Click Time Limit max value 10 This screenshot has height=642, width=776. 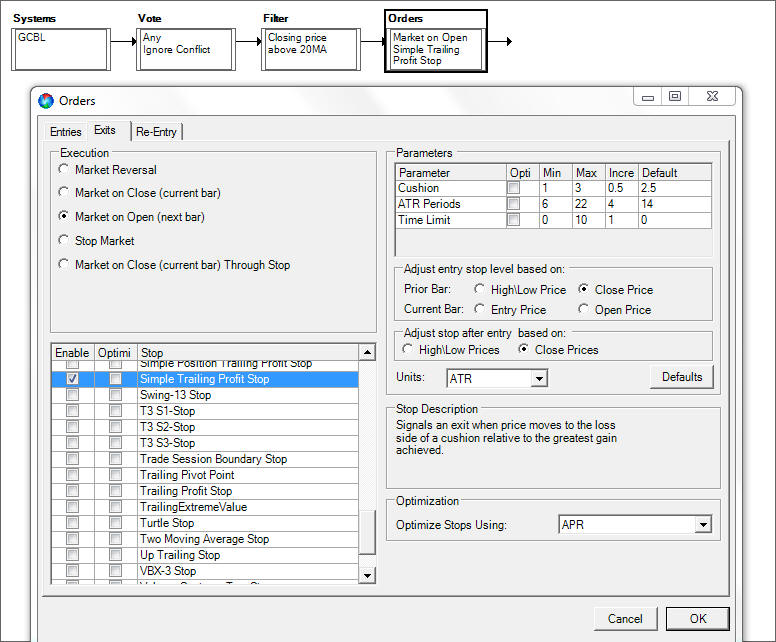pyautogui.click(x=589, y=220)
